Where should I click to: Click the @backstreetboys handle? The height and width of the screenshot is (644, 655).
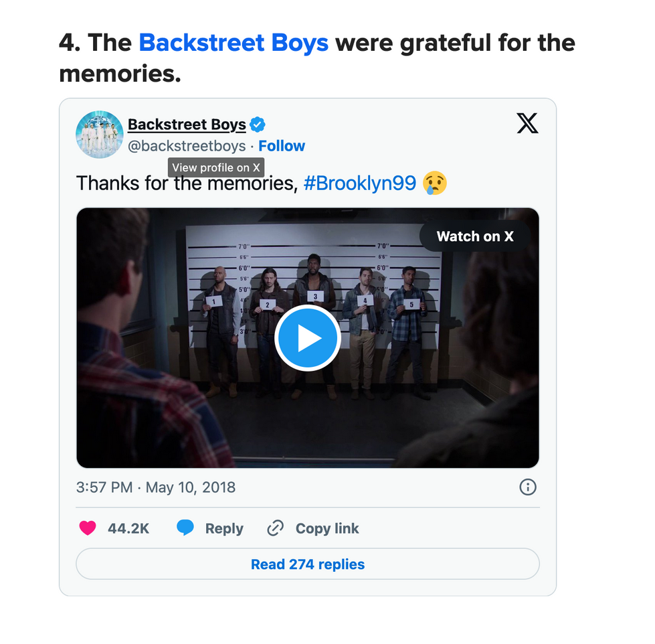coord(187,146)
